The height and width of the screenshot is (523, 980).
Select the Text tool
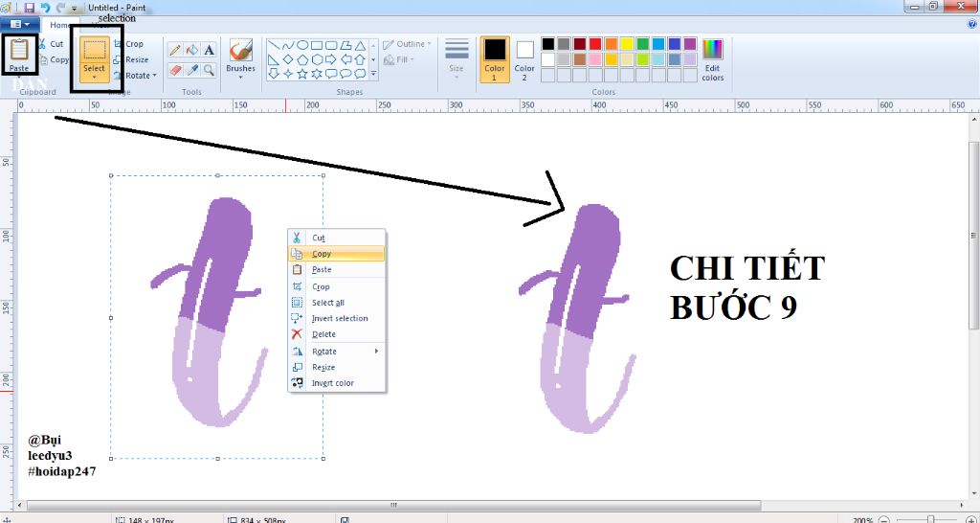coord(209,50)
